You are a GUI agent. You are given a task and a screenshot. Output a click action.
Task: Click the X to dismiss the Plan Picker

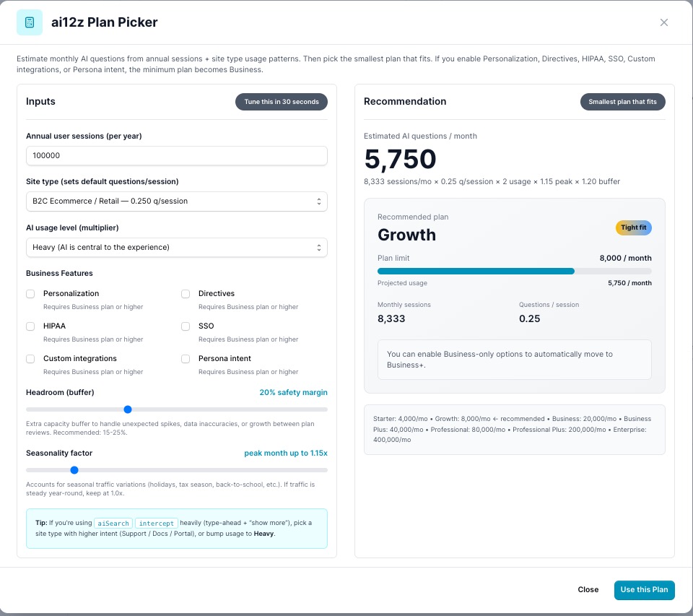coord(664,22)
